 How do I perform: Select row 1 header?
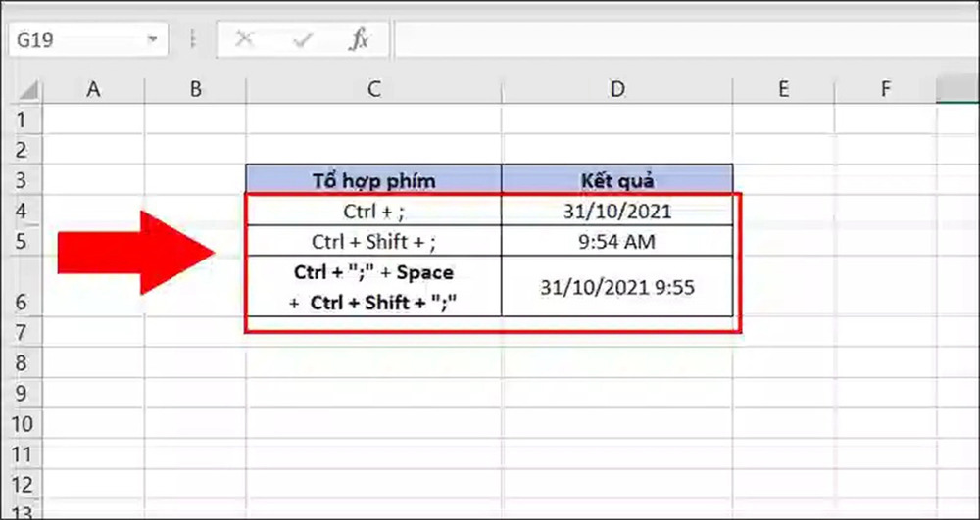tap(22, 118)
